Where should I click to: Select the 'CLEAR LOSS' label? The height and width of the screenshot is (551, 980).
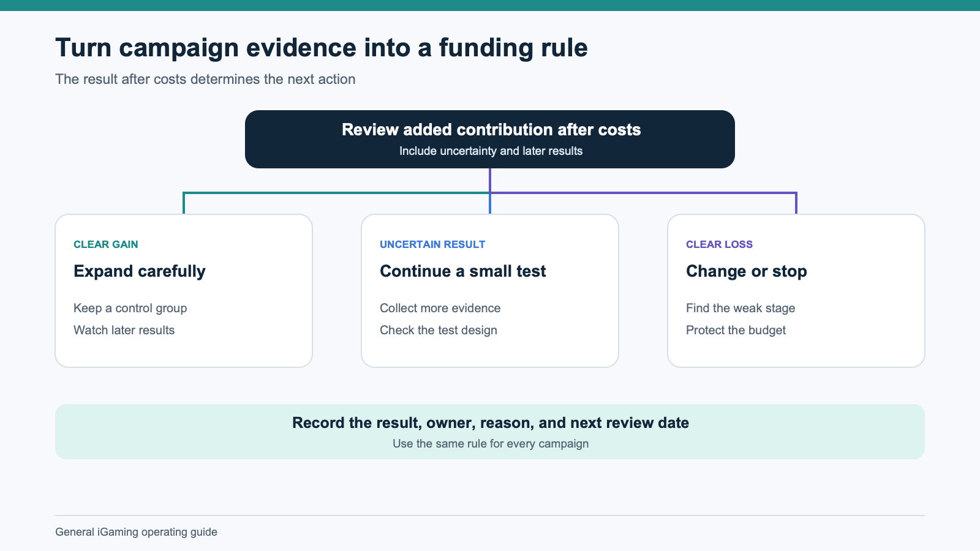(719, 244)
